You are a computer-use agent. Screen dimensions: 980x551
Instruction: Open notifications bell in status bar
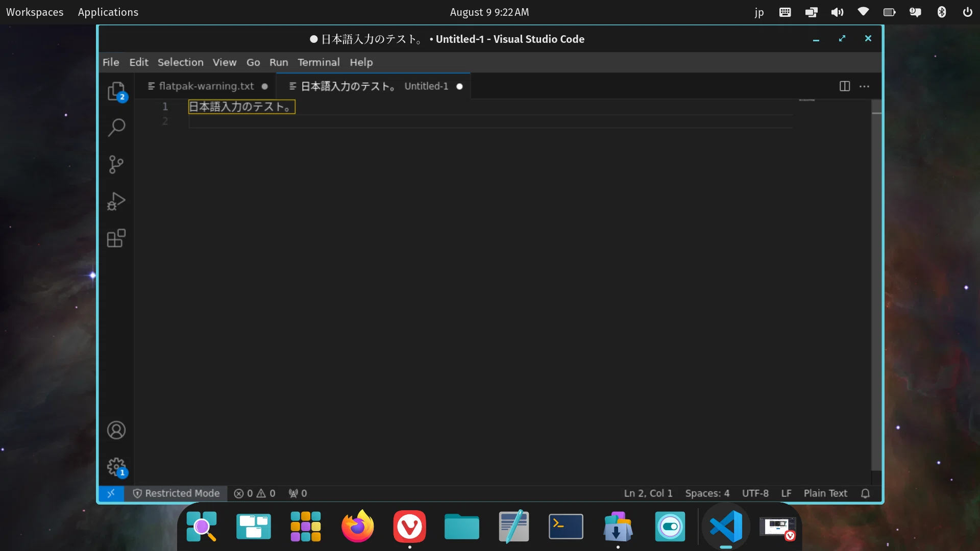click(865, 493)
